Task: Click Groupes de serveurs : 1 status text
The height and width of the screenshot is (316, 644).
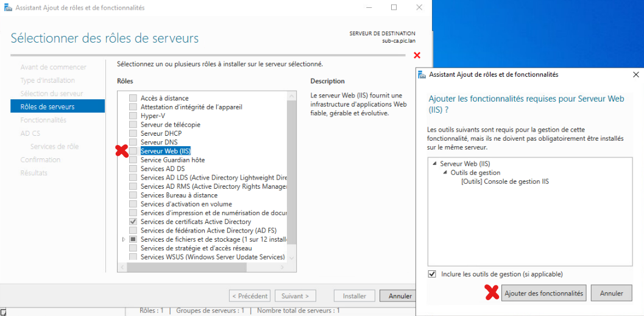Action: 210,311
